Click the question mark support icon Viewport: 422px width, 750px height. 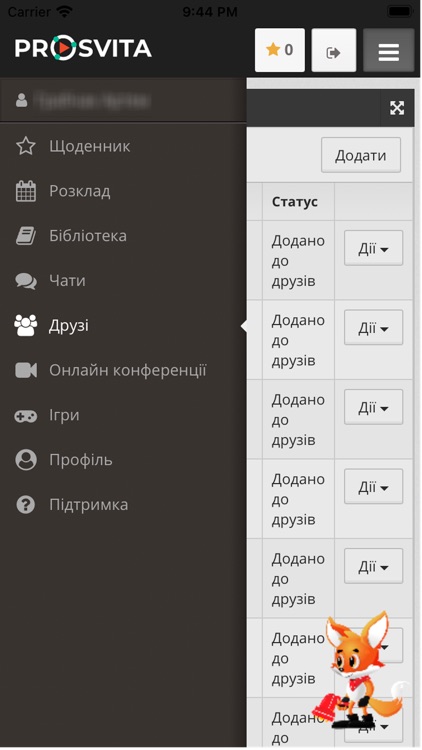pos(25,505)
